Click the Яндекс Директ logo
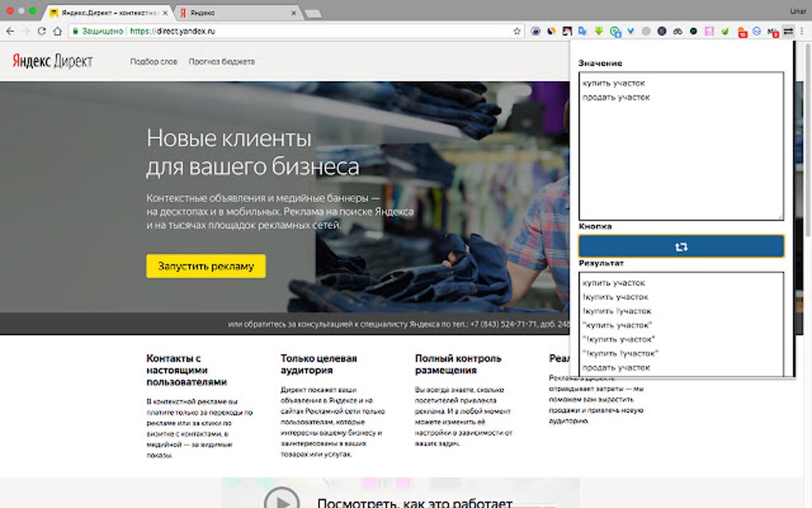 pos(53,61)
